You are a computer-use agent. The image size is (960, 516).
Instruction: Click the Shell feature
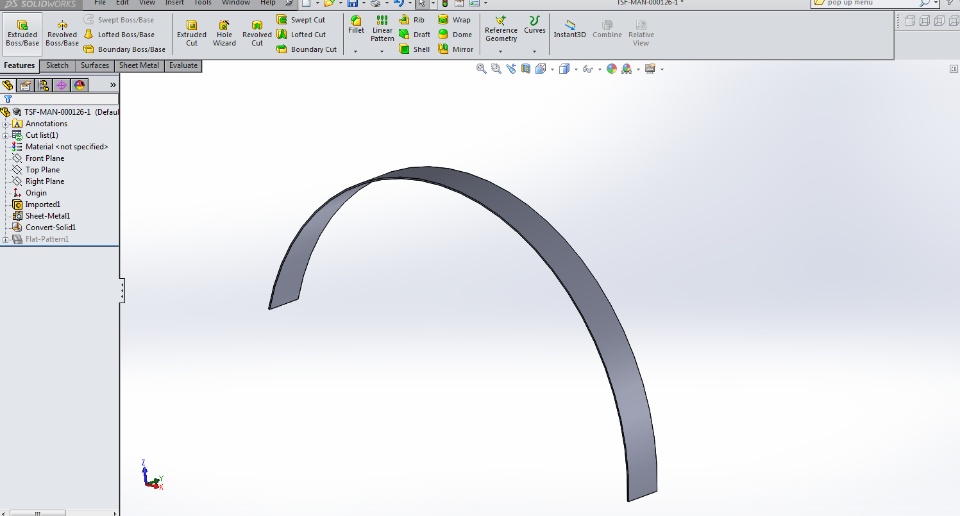pos(414,49)
